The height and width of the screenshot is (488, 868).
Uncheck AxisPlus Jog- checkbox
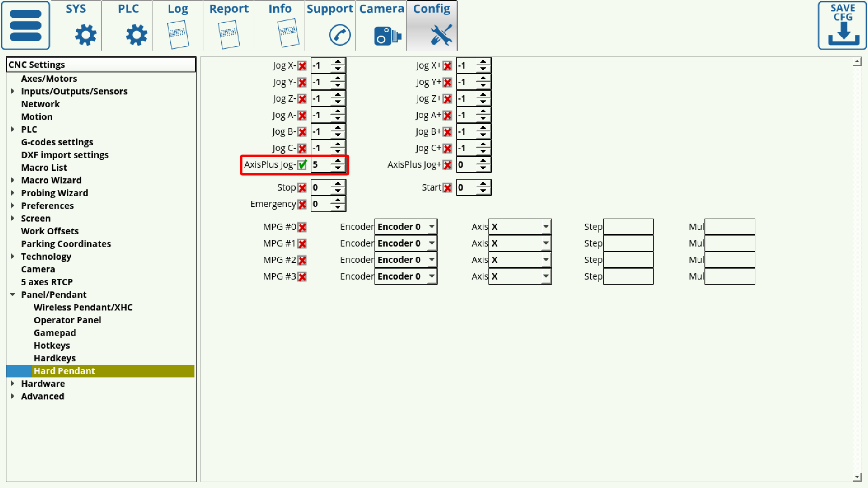[x=302, y=165]
